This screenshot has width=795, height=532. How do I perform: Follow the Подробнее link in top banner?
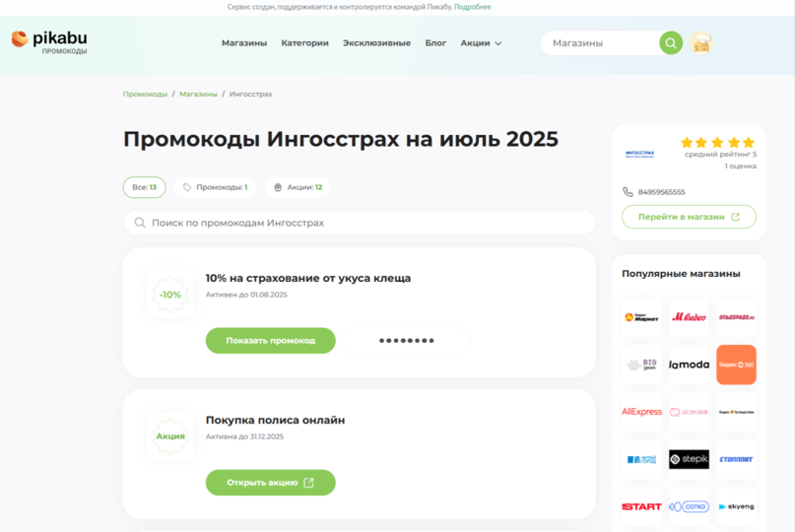473,7
